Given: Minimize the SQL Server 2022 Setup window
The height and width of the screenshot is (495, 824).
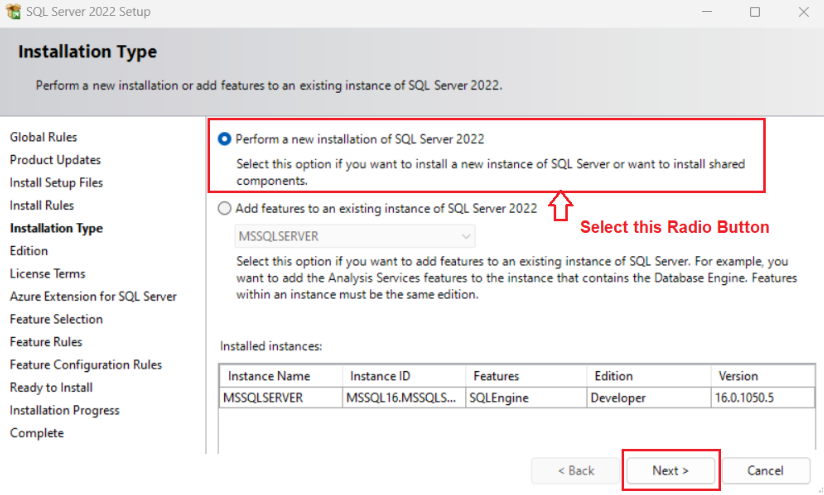Looking at the screenshot, I should 707,12.
